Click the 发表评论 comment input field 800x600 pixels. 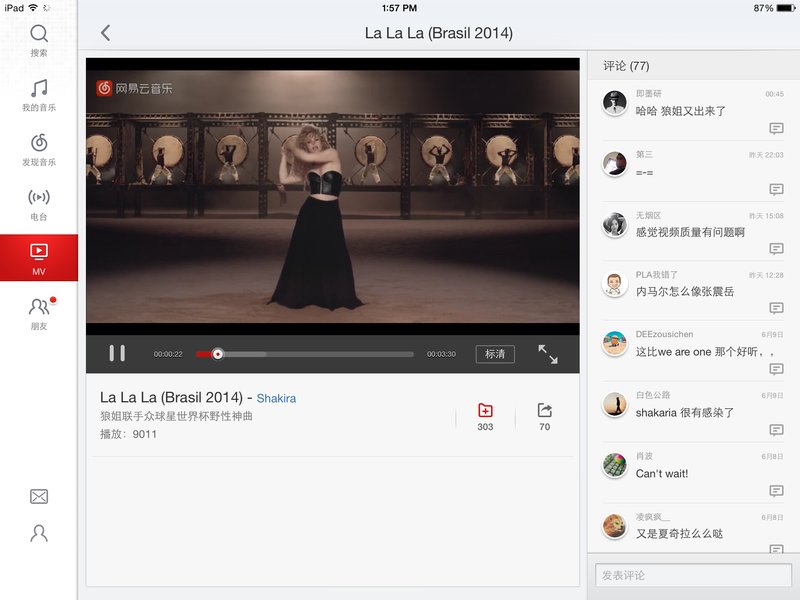tap(693, 576)
